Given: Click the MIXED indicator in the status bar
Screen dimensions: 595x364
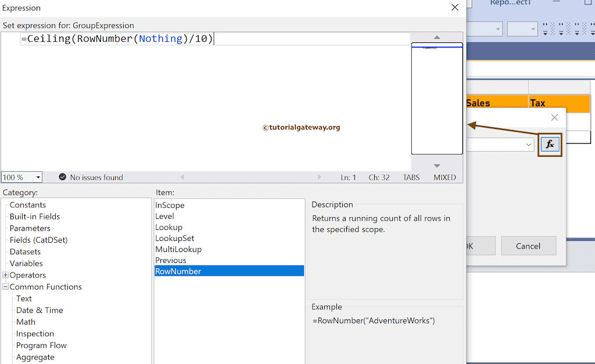Looking at the screenshot, I should click(x=445, y=178).
